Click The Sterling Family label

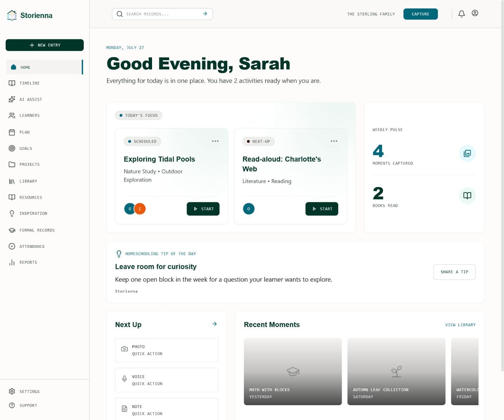371,14
